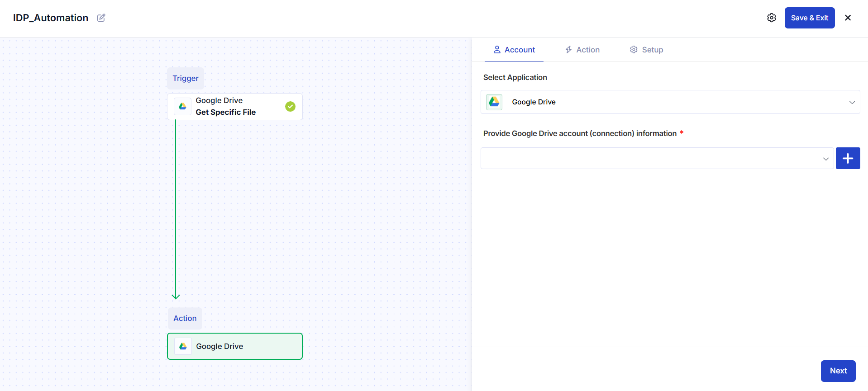Image resolution: width=868 pixels, height=391 pixels.
Task: Select the Google Drive action node
Action: click(x=235, y=346)
